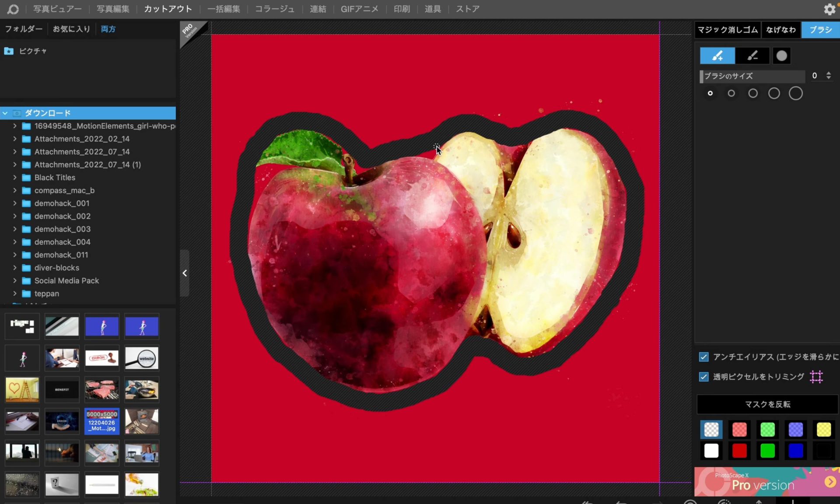Collapse the ダウンロード folder tree
Screen dimensions: 840x504
pos(5,113)
